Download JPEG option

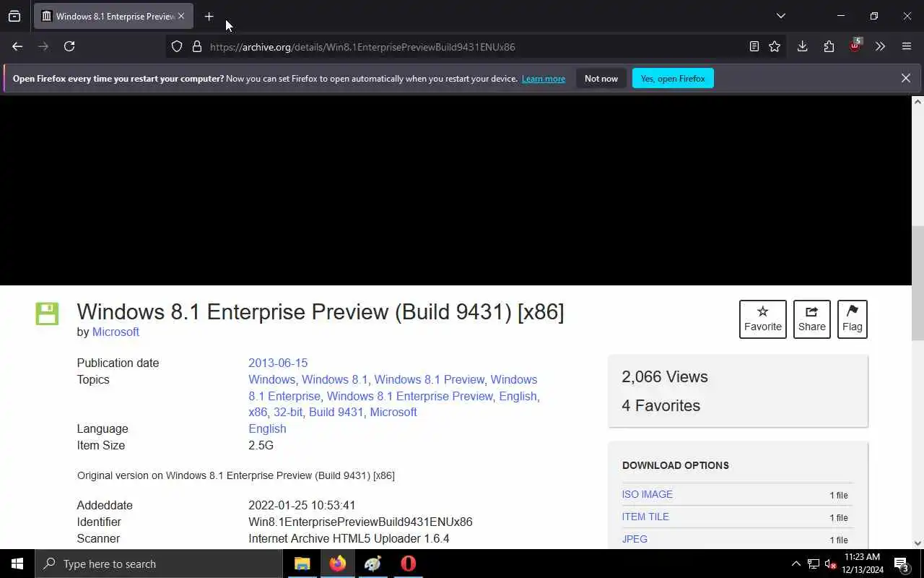(635, 539)
